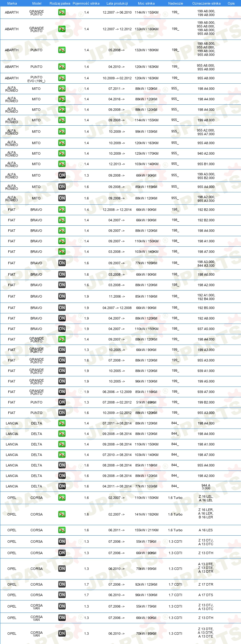The width and height of the screenshot is (241, 644).
Task: Click petrol icon in Abarth Grande Punto 114kW row
Action: pos(62,13)
